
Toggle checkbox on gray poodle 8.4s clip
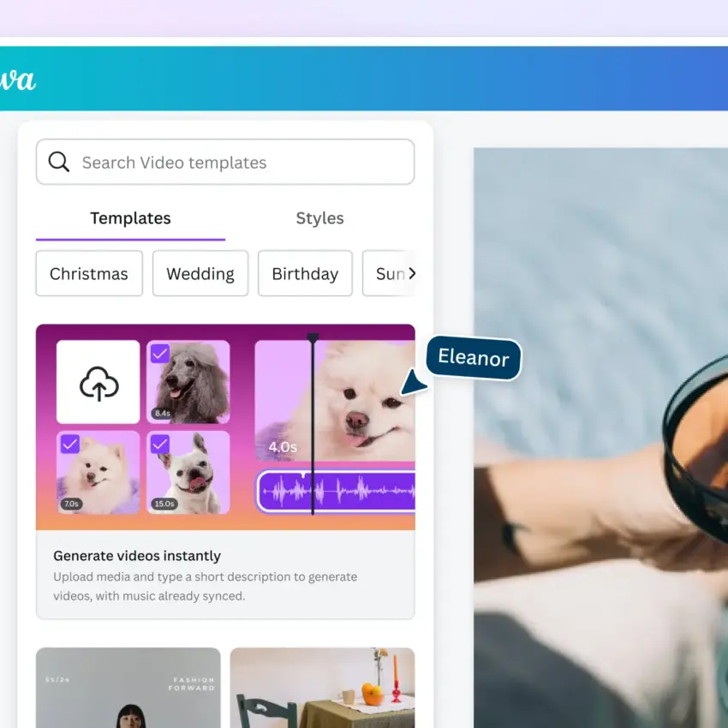pos(160,354)
